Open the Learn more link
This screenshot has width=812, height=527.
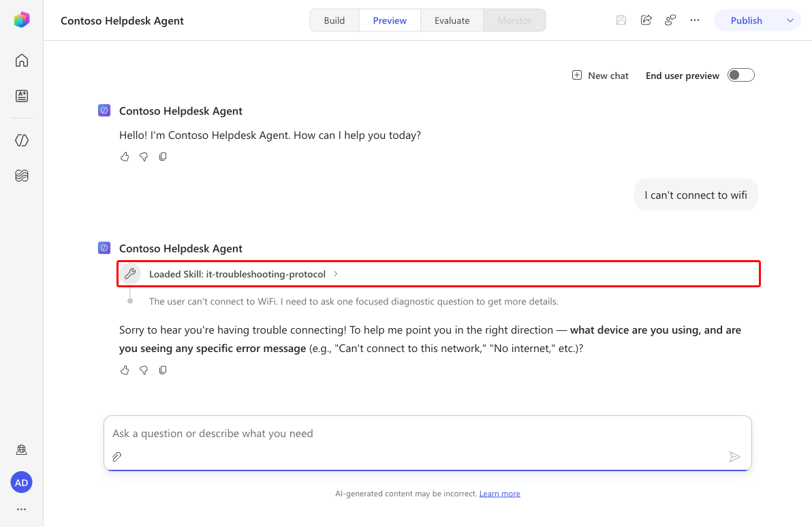coord(500,494)
